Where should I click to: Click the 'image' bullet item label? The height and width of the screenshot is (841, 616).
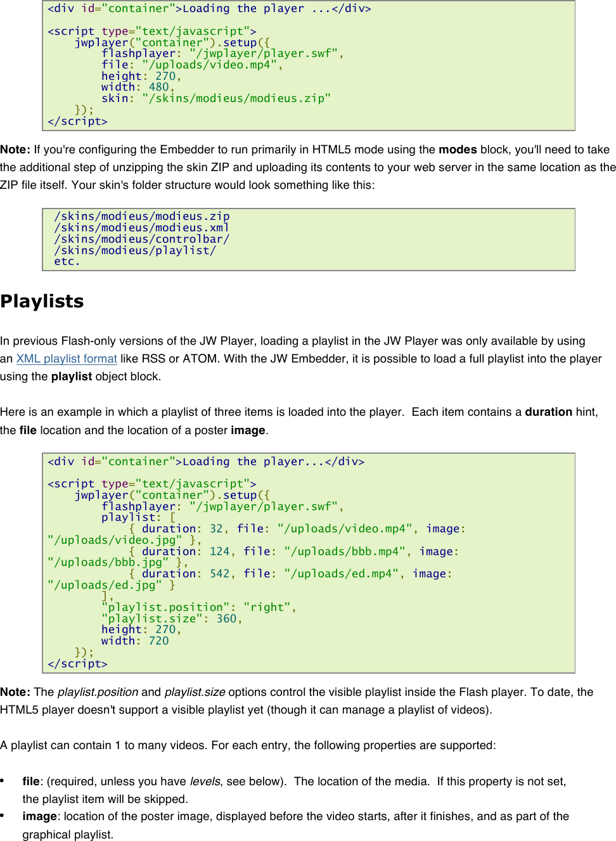tap(40, 816)
